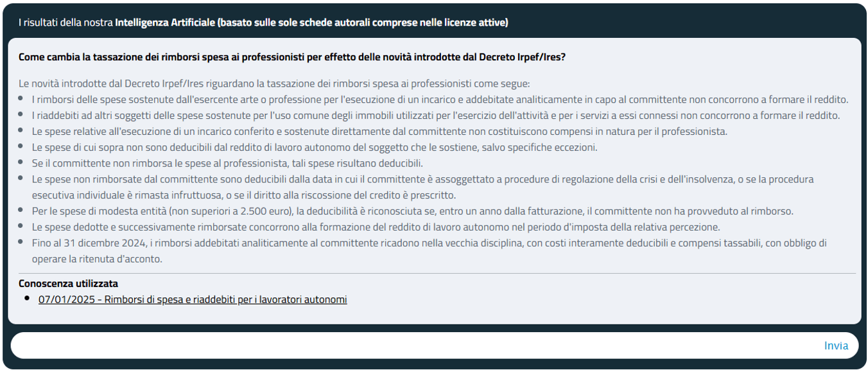Click the bullet starting 'I riaddebiti ad altri soggetti'
The width and height of the screenshot is (868, 370).
click(x=435, y=116)
